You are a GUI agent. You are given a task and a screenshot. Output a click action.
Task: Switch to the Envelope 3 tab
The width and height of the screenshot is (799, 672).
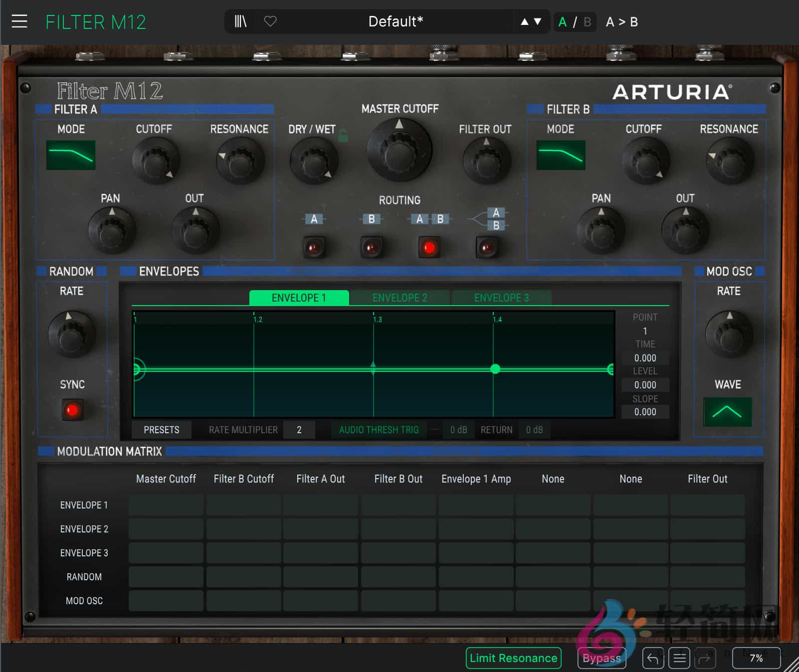click(x=501, y=298)
